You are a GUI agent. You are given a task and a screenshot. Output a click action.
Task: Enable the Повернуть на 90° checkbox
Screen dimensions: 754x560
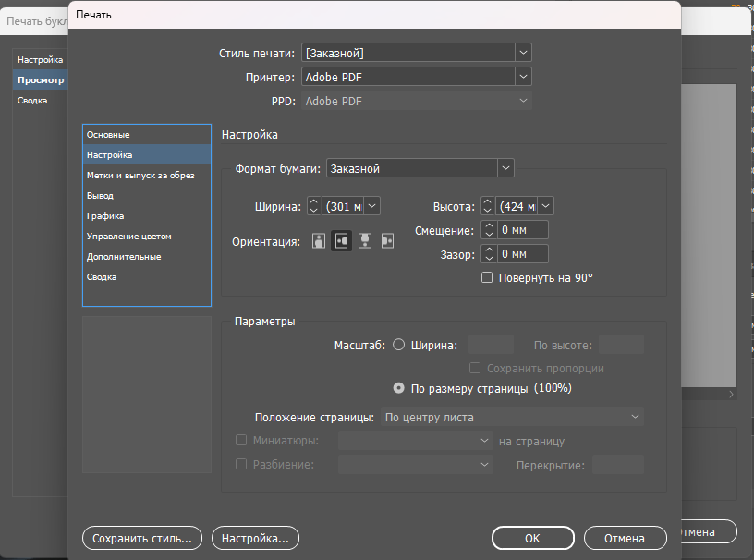pos(487,277)
